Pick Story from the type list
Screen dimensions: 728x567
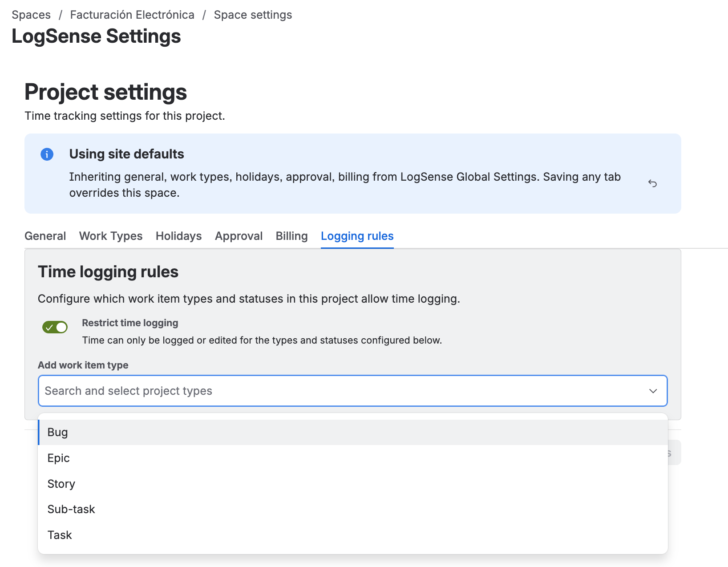[x=353, y=484]
